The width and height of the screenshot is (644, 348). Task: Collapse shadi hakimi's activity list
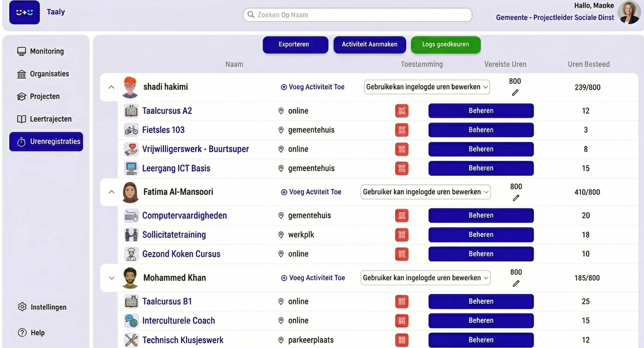(111, 87)
